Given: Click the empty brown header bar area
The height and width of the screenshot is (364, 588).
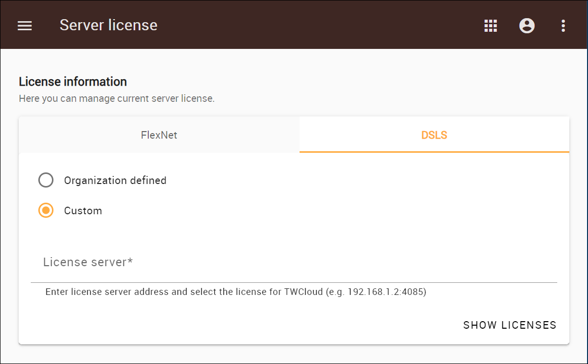Looking at the screenshot, I should (318, 25).
